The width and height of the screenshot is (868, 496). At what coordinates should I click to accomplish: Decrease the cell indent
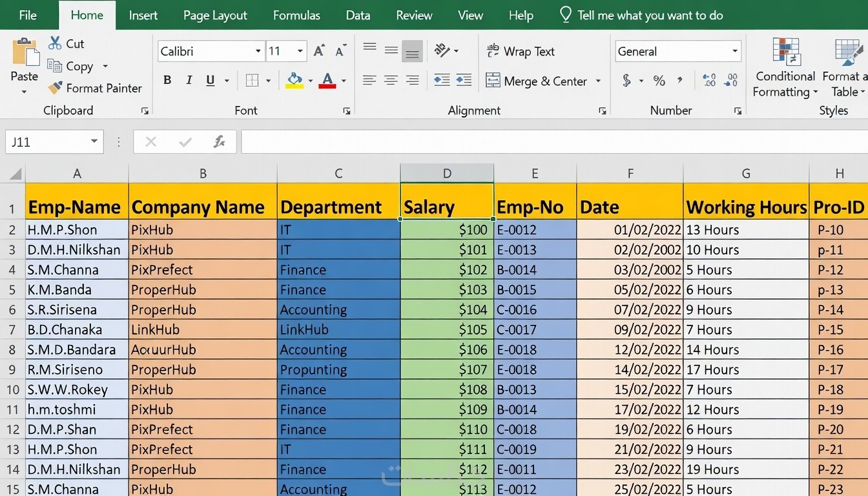[x=442, y=80]
